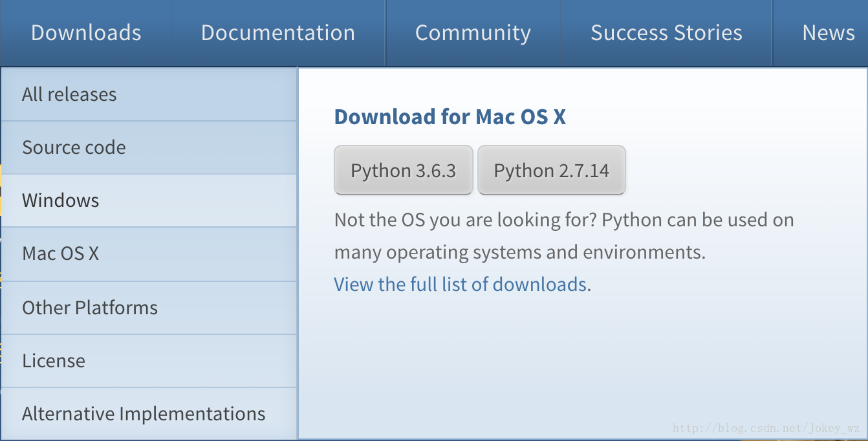Visit the Community page
868x441 pixels.
point(473,32)
